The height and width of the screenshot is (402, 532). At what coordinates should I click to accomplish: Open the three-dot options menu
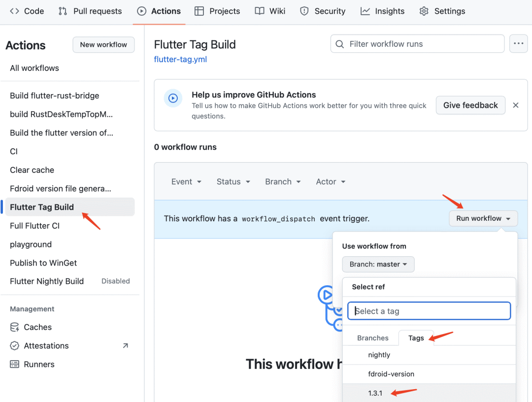[518, 43]
